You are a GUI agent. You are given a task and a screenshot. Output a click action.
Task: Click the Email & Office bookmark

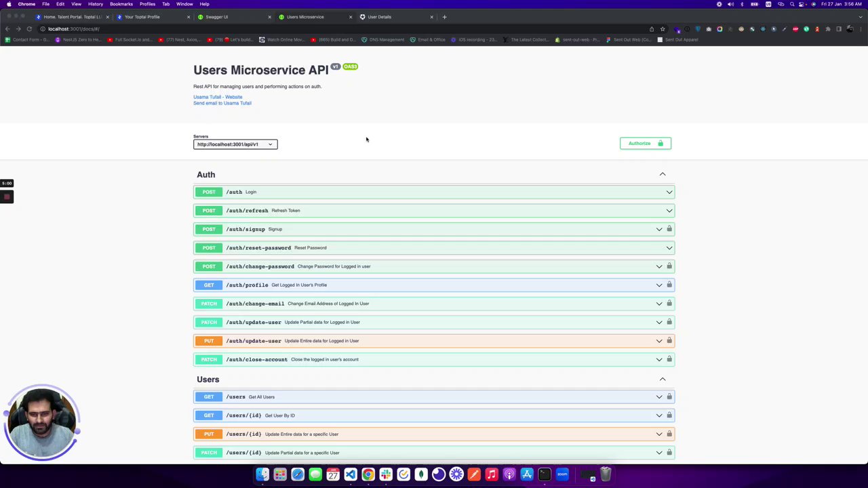click(x=428, y=40)
